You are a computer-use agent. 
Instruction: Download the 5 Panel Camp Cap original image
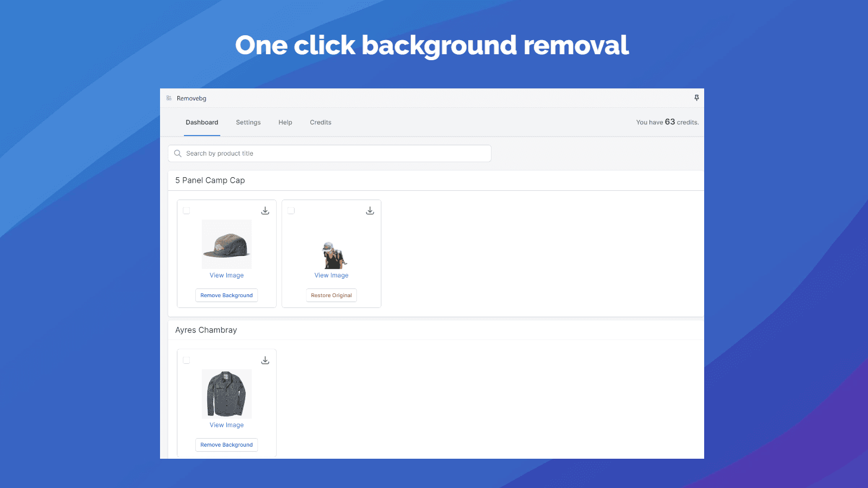point(265,210)
